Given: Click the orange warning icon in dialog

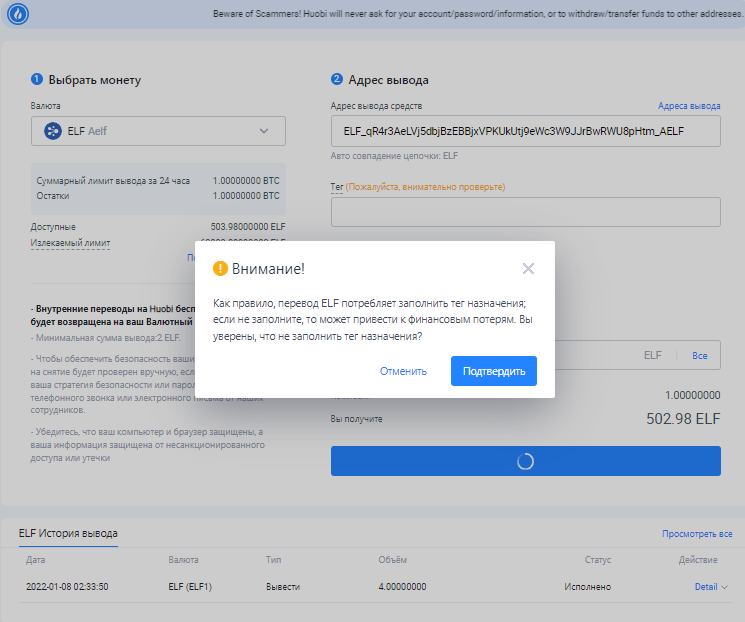Looking at the screenshot, I should tap(220, 268).
